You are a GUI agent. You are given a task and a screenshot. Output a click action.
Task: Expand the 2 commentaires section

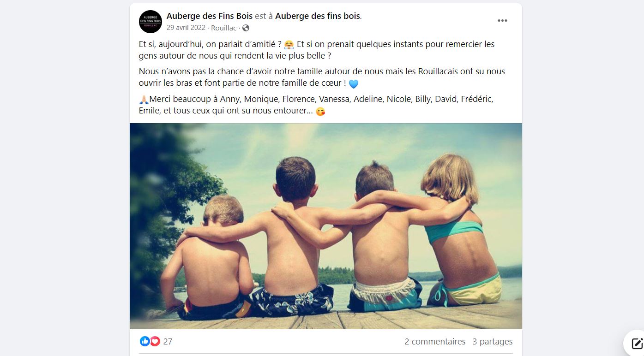[x=435, y=342]
